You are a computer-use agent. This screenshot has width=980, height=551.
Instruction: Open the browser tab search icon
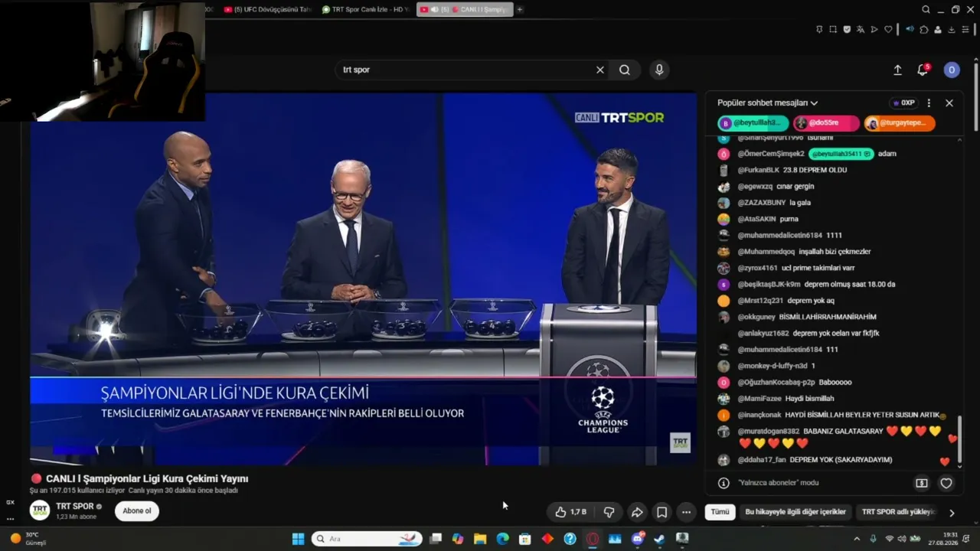coord(926,10)
